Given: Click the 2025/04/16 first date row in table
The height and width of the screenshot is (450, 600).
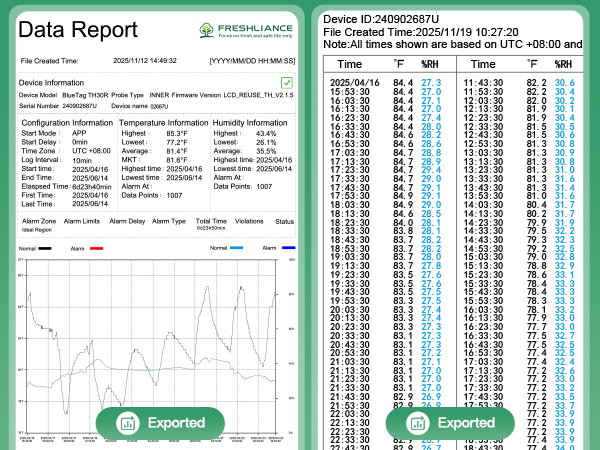Looking at the screenshot, I should click(355, 80).
